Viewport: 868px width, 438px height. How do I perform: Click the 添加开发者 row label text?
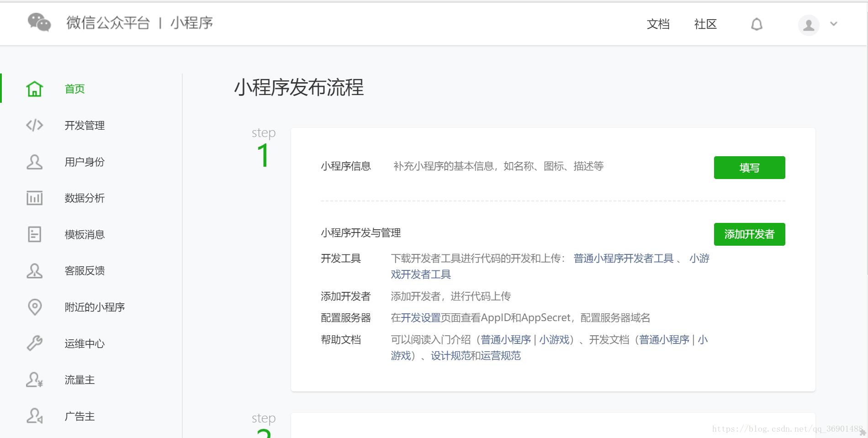pyautogui.click(x=346, y=296)
